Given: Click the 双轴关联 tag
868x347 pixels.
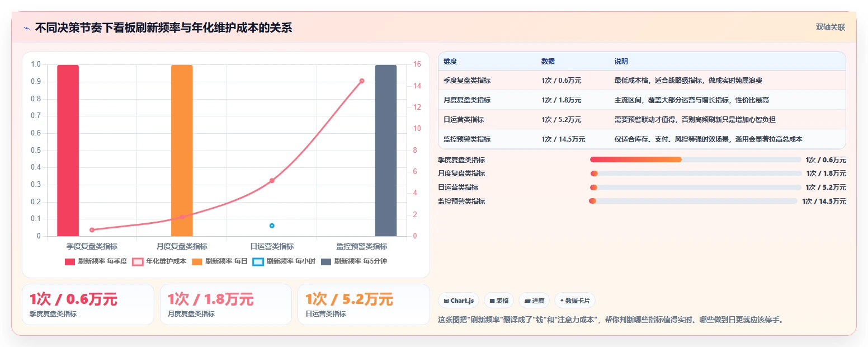Looking at the screenshot, I should point(831,27).
